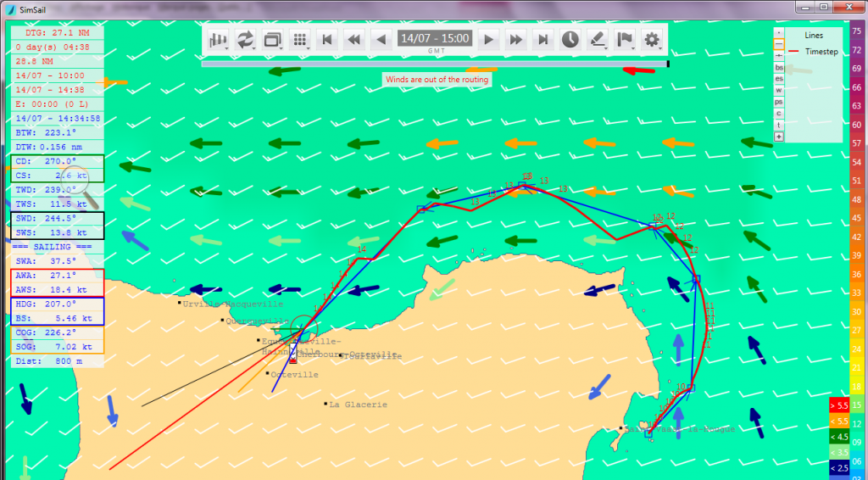Viewport: 868px width, 480px height.
Task: Toggle the dot style legend button
Action: (779, 32)
